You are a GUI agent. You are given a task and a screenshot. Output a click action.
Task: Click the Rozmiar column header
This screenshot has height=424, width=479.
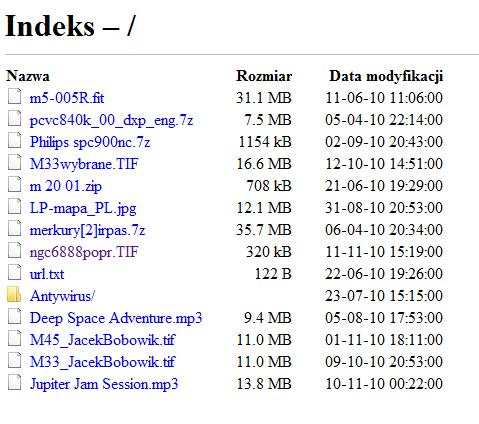pyautogui.click(x=264, y=76)
